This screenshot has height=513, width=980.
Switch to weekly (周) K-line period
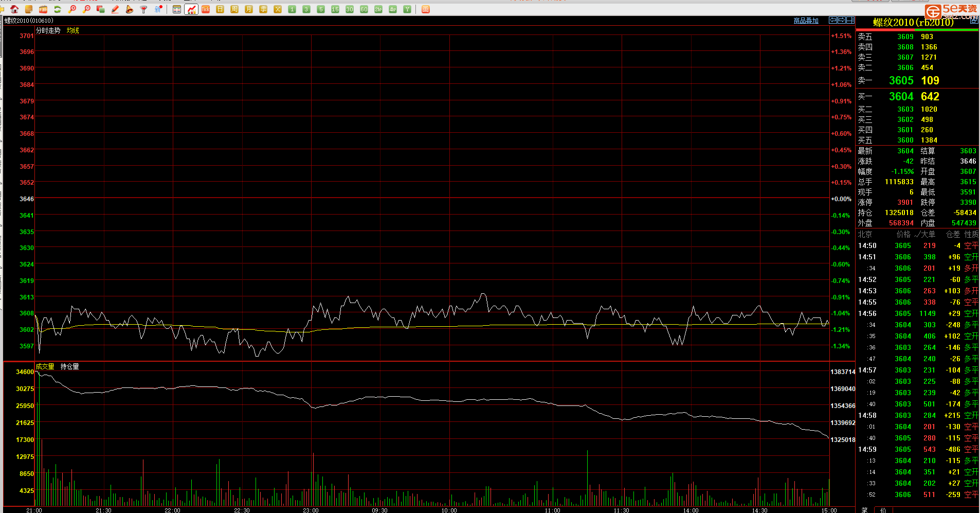pyautogui.click(x=234, y=9)
